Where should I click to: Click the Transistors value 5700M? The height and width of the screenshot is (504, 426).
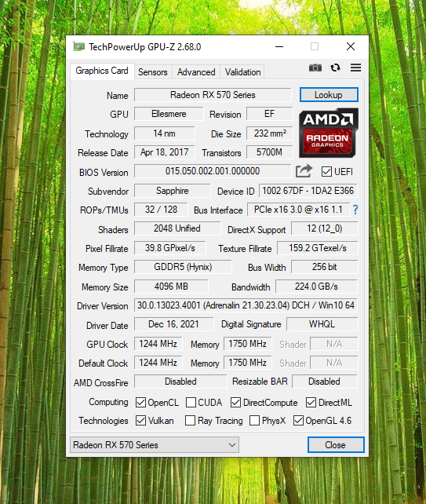(270, 152)
